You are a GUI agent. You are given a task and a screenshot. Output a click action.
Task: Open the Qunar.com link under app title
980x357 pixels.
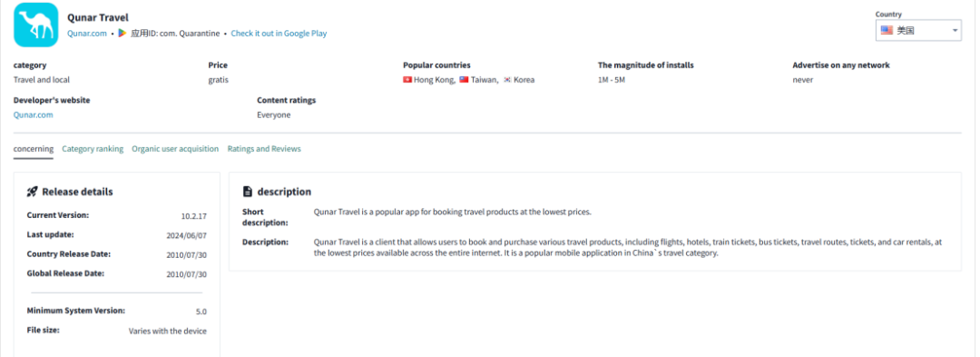click(87, 34)
